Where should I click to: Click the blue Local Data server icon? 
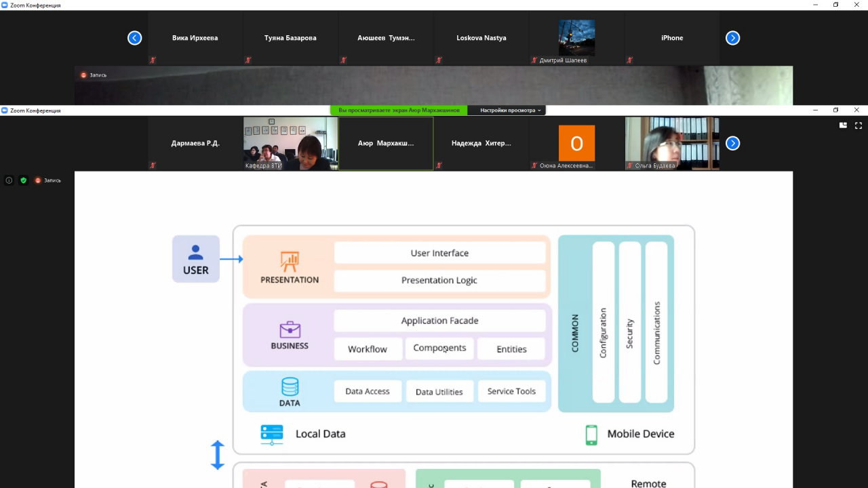[x=272, y=434]
